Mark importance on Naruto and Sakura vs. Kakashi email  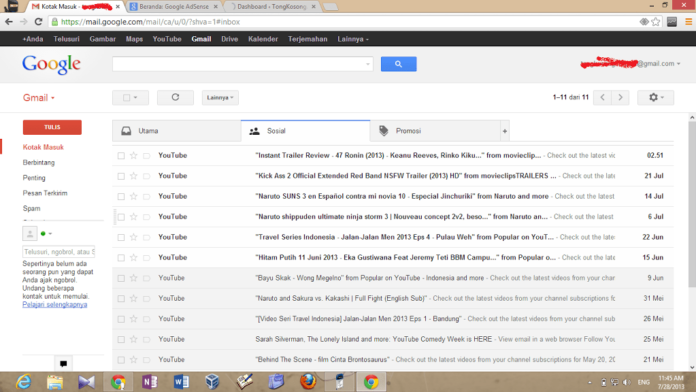tap(146, 298)
